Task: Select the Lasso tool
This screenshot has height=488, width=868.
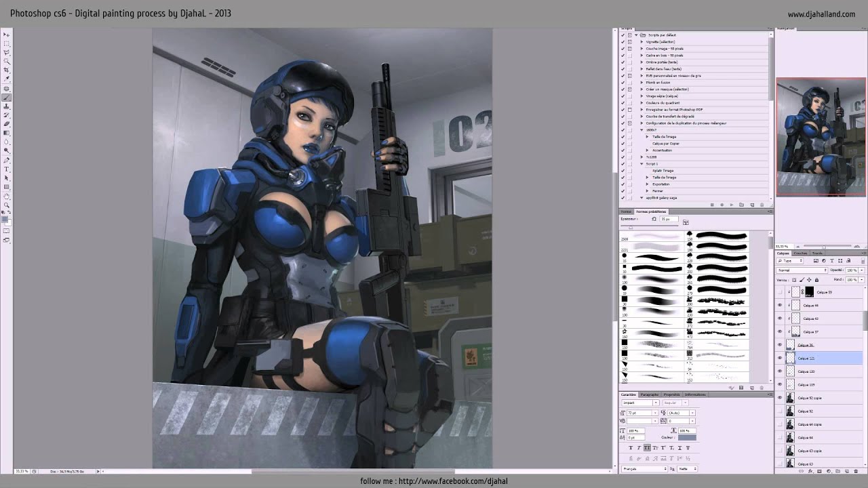Action: [6, 52]
